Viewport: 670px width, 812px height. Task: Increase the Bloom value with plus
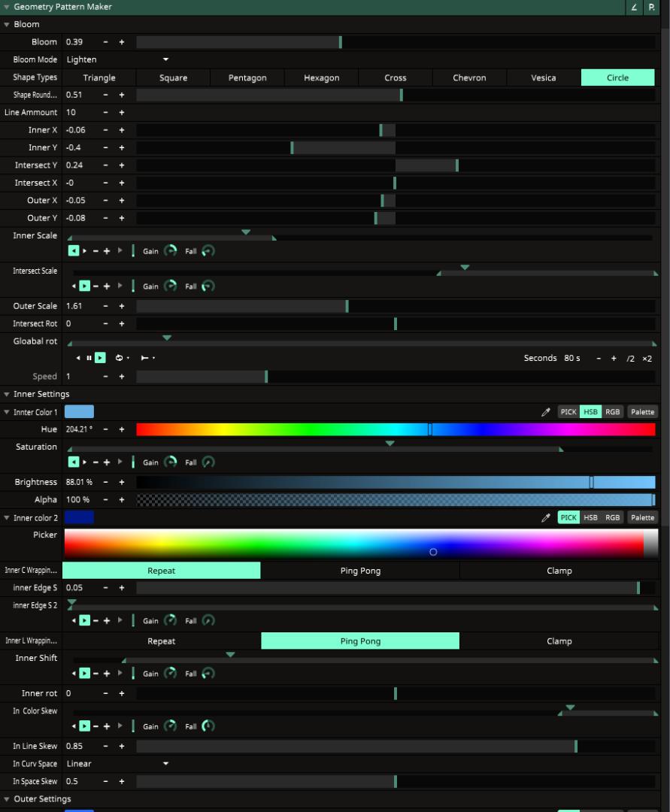click(122, 42)
